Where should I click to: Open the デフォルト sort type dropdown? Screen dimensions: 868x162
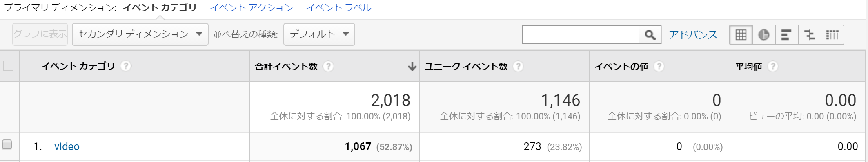tap(319, 34)
